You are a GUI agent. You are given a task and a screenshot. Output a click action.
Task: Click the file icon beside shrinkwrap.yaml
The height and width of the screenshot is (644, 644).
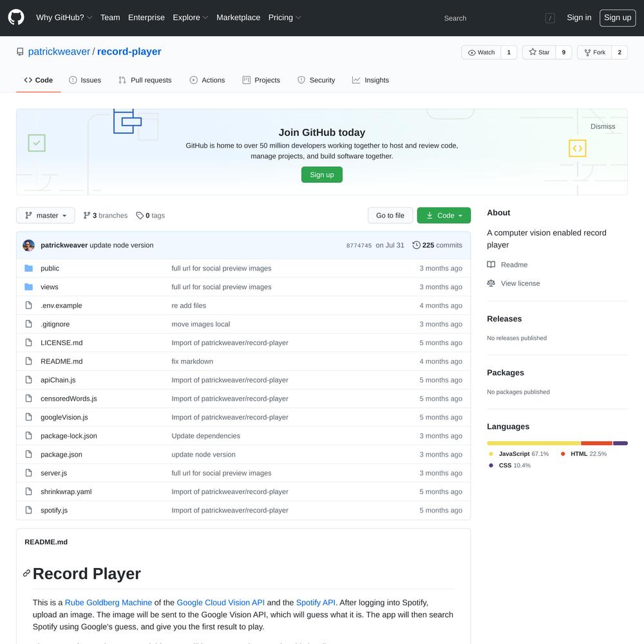pos(28,491)
